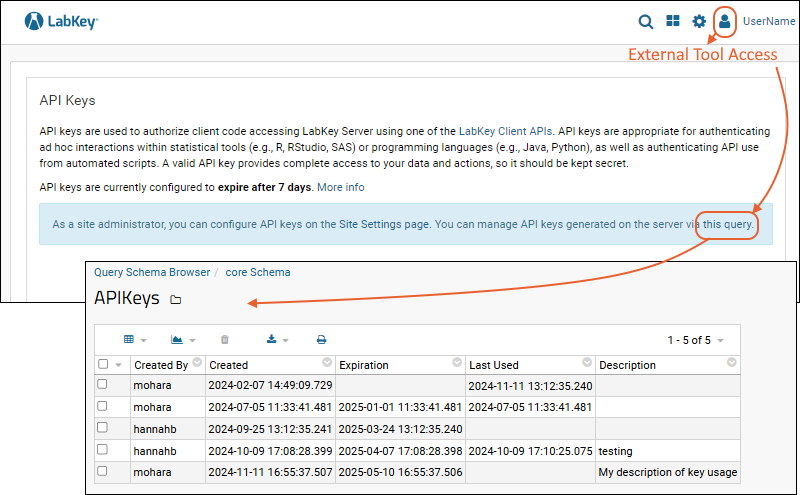Check the mohara 2024-02-07 row
The height and width of the screenshot is (495, 800).
[102, 384]
